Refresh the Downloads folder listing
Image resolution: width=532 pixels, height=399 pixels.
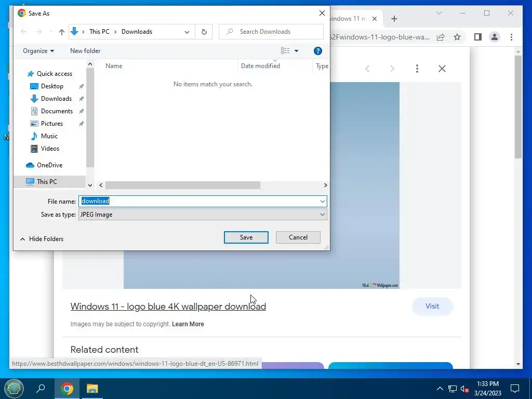pos(204,32)
